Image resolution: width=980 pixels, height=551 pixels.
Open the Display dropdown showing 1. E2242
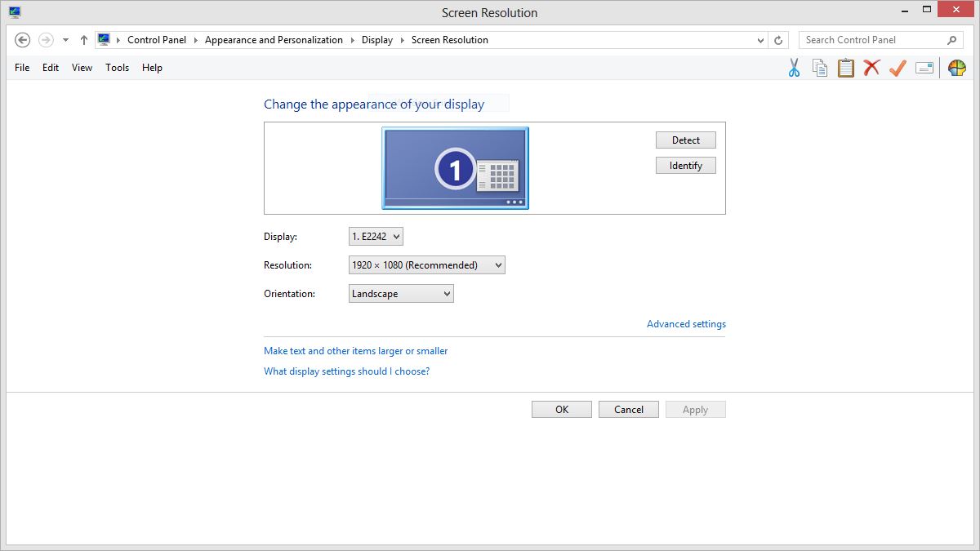pos(376,237)
